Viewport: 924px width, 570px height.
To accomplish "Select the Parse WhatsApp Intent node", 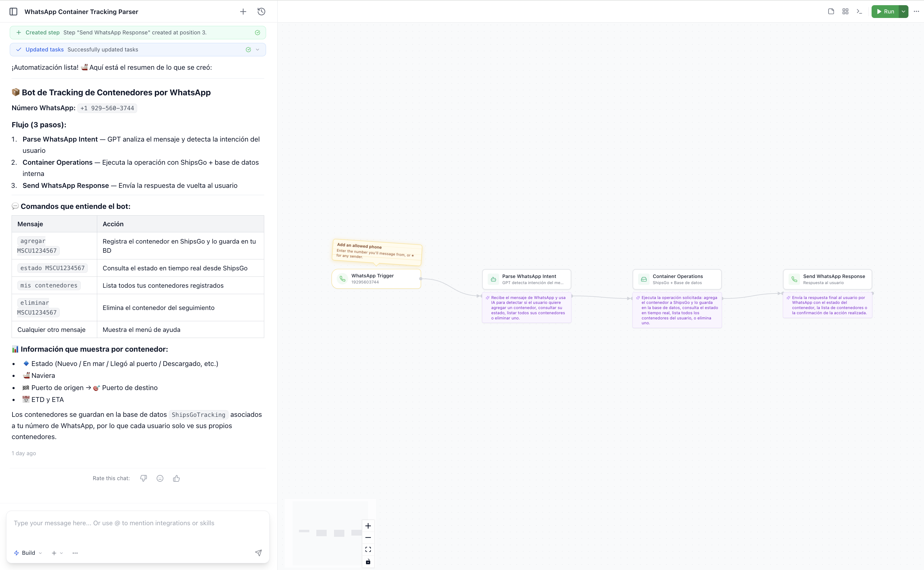I will [526, 279].
